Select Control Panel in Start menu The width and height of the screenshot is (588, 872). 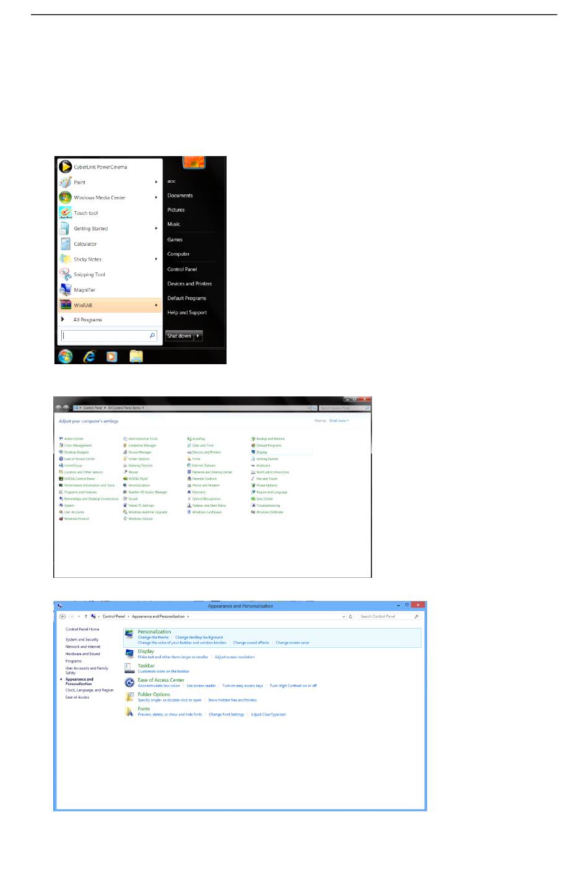[x=182, y=269]
